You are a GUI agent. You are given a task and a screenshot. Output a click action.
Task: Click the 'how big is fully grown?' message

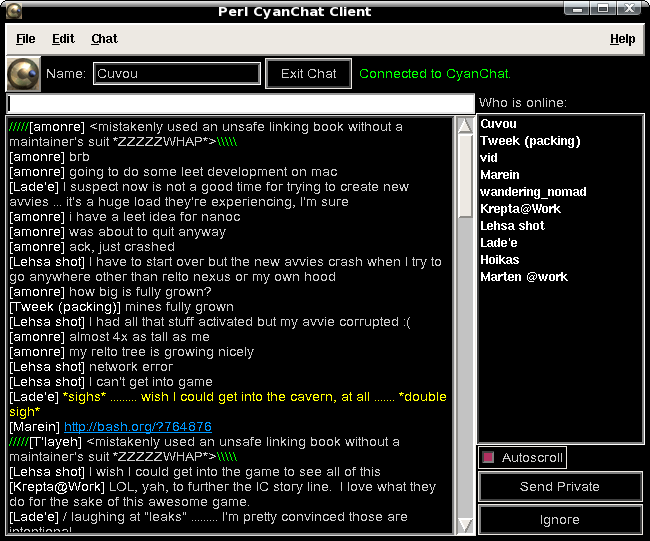[x=140, y=292]
